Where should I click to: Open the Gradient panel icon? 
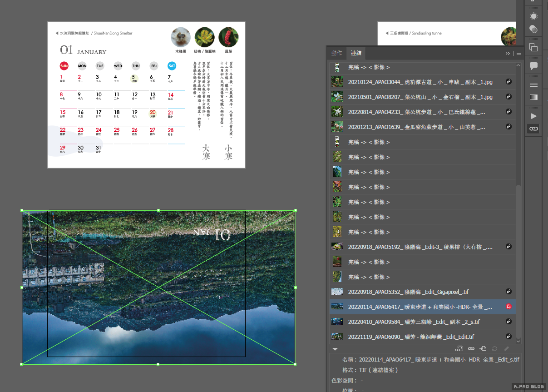(x=533, y=97)
